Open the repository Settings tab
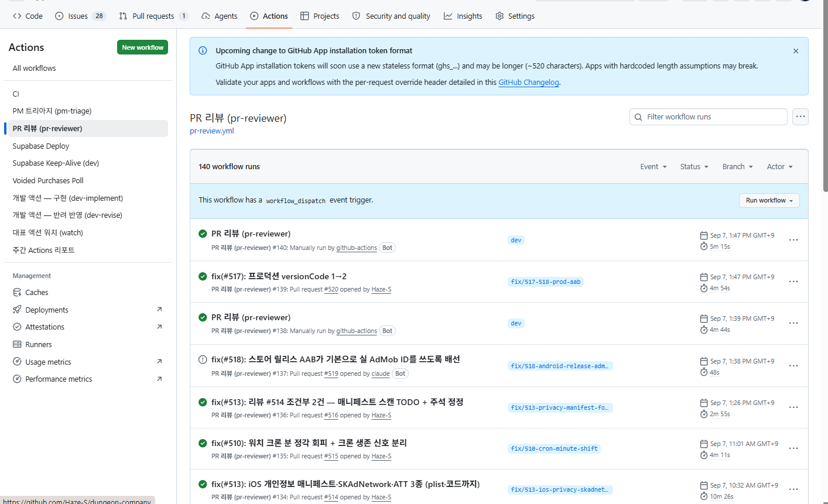 tap(515, 16)
